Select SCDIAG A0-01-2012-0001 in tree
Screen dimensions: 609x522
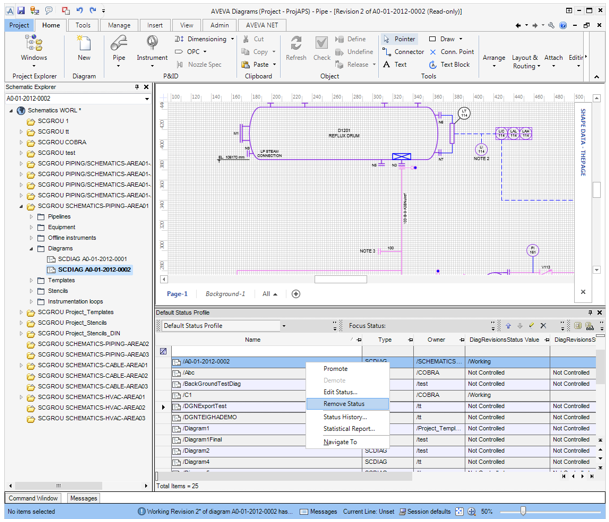(87, 259)
